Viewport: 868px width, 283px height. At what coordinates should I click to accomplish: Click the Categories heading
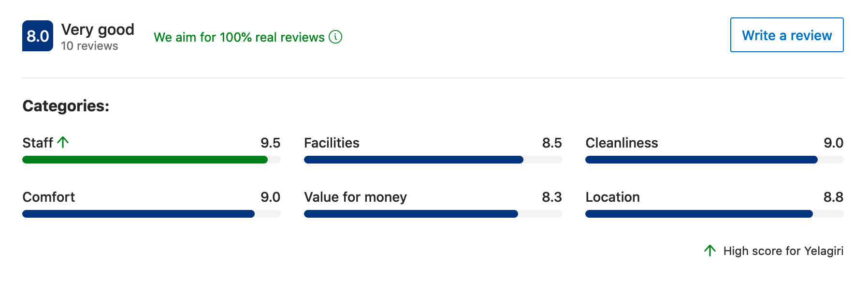pyautogui.click(x=66, y=106)
